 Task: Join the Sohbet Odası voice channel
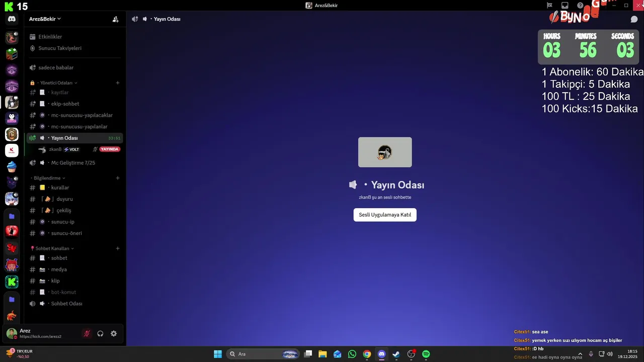[74, 304]
